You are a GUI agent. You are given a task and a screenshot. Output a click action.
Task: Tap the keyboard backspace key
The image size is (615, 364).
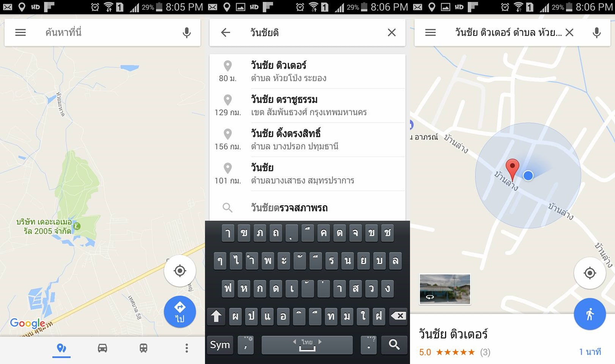point(398,316)
